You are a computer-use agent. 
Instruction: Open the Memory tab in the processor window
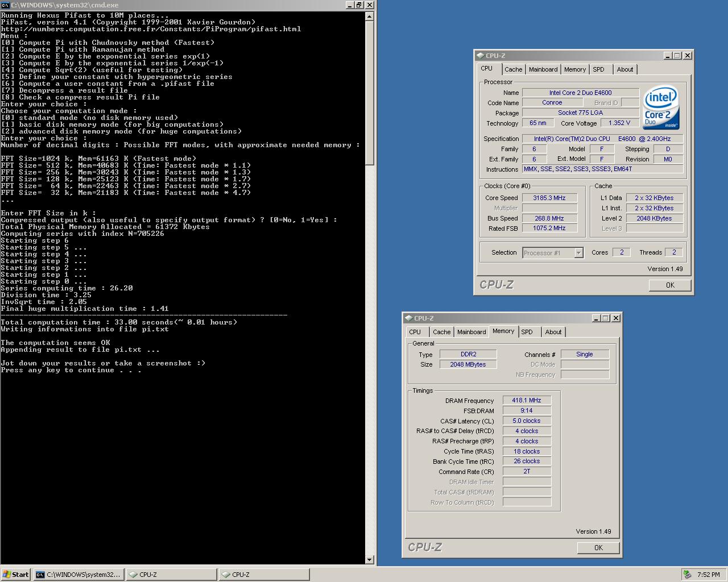[x=575, y=69]
